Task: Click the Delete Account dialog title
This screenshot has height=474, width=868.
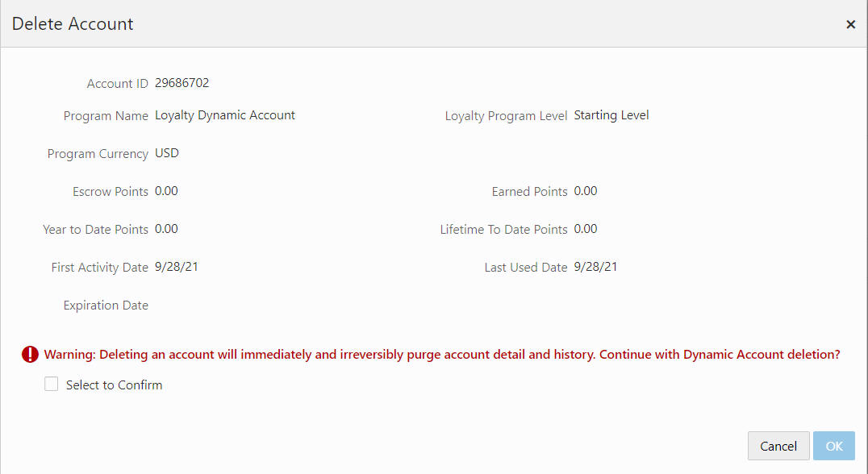Action: point(73,24)
